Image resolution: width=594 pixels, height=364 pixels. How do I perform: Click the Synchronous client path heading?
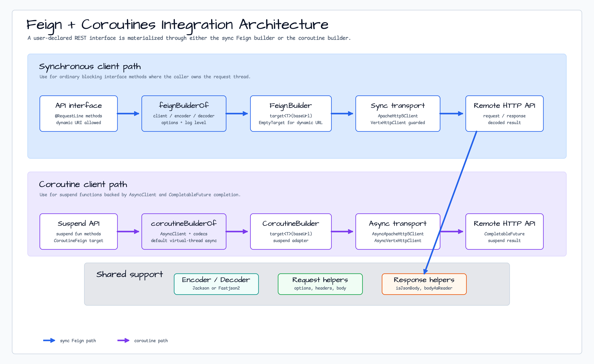[x=90, y=67]
